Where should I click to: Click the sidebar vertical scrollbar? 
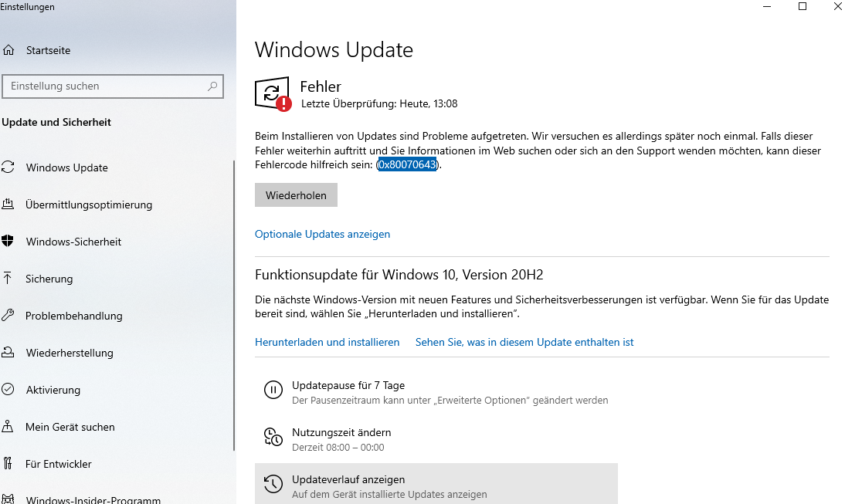coord(234,306)
